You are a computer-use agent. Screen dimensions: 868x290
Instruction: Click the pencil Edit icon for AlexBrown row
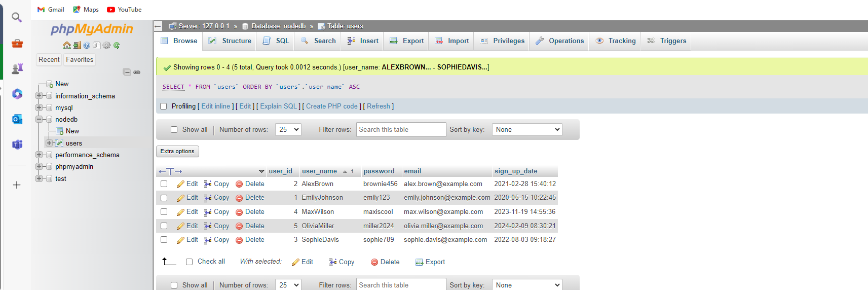pyautogui.click(x=180, y=184)
